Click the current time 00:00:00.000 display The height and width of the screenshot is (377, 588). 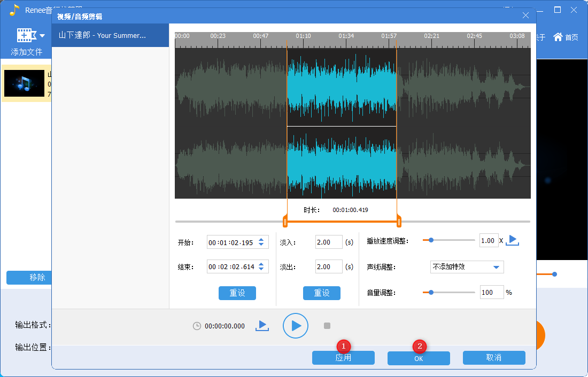225,326
